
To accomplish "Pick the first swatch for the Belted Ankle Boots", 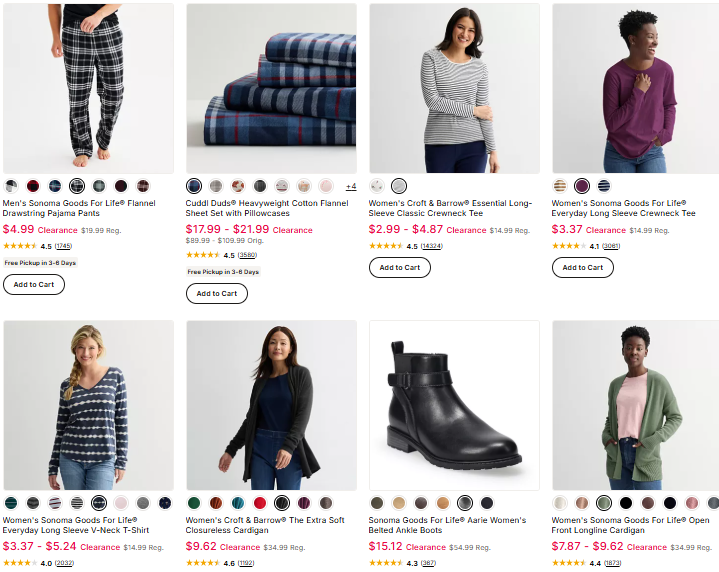I will [377, 502].
